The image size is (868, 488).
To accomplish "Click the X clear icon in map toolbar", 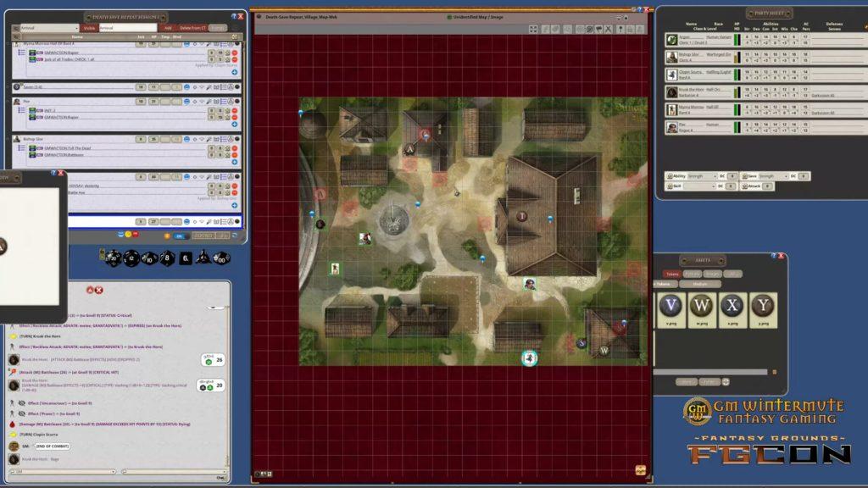I will 609,29.
